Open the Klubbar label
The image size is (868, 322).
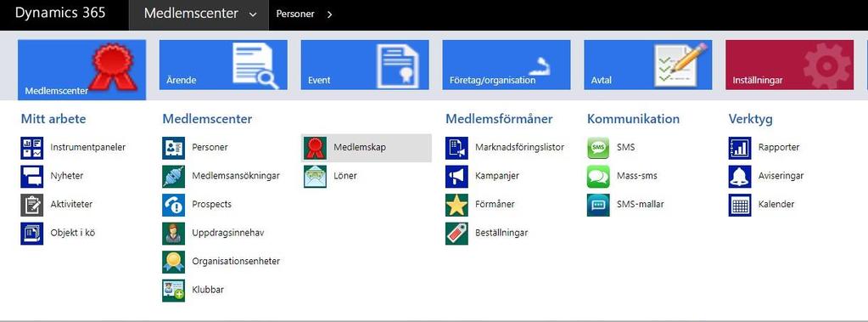(x=208, y=290)
